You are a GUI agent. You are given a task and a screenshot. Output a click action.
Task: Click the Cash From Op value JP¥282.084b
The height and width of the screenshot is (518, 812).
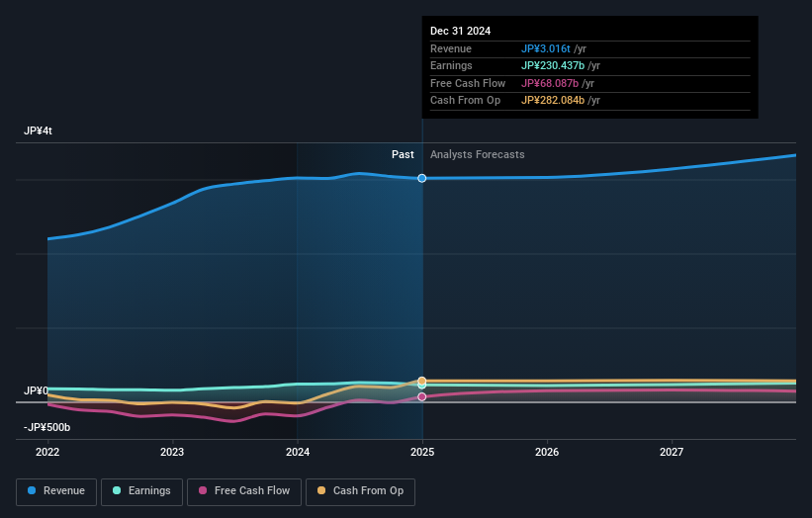pyautogui.click(x=553, y=101)
